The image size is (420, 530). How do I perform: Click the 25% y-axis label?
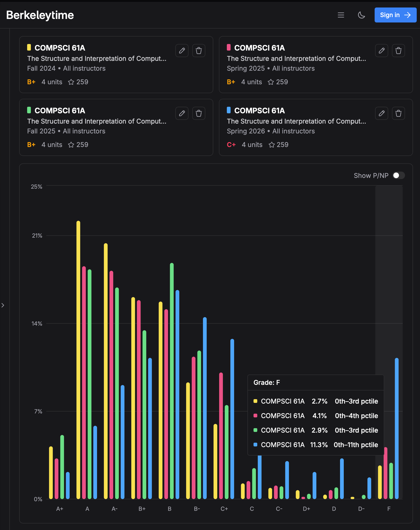[x=36, y=187]
